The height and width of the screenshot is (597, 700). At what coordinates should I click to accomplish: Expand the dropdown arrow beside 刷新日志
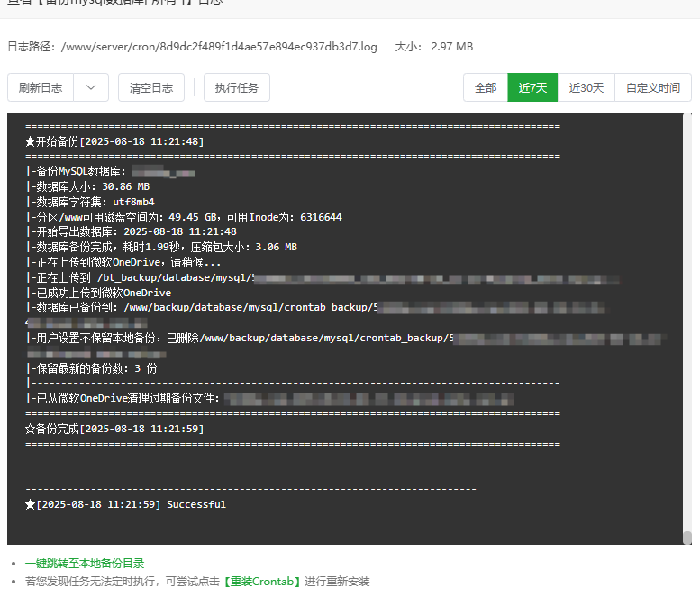pos(91,87)
